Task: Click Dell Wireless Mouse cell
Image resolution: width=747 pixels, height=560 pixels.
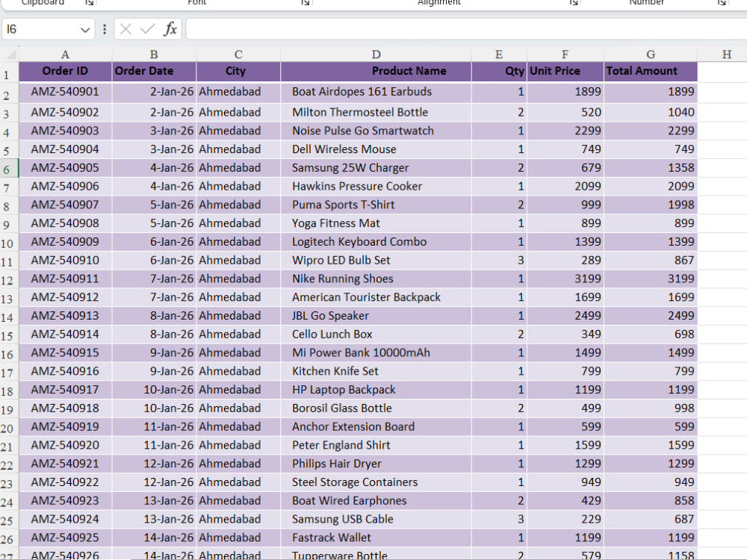Action: click(x=376, y=149)
